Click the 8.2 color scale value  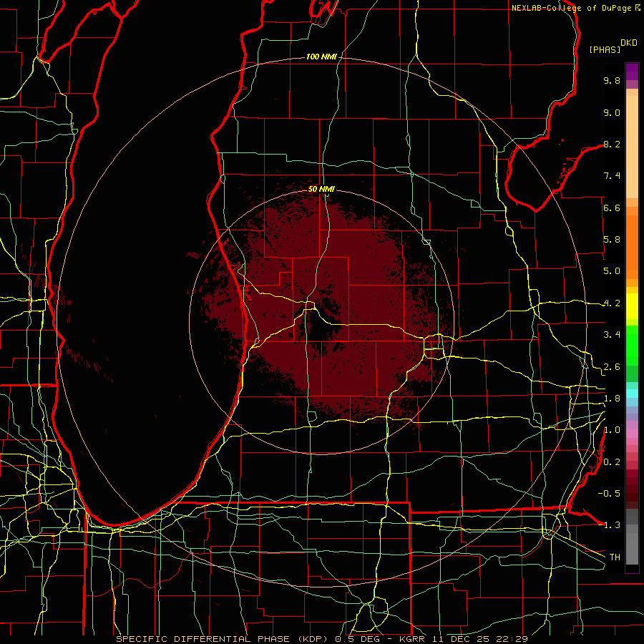coord(612,144)
